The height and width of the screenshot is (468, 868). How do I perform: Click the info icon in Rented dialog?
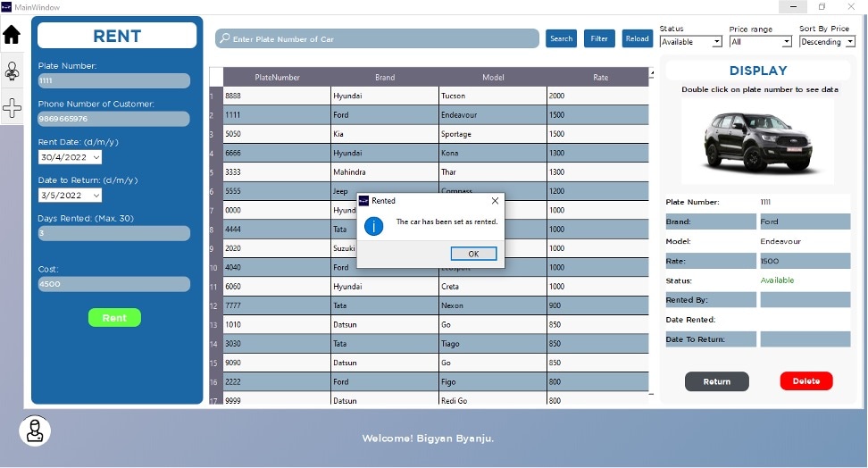(374, 225)
